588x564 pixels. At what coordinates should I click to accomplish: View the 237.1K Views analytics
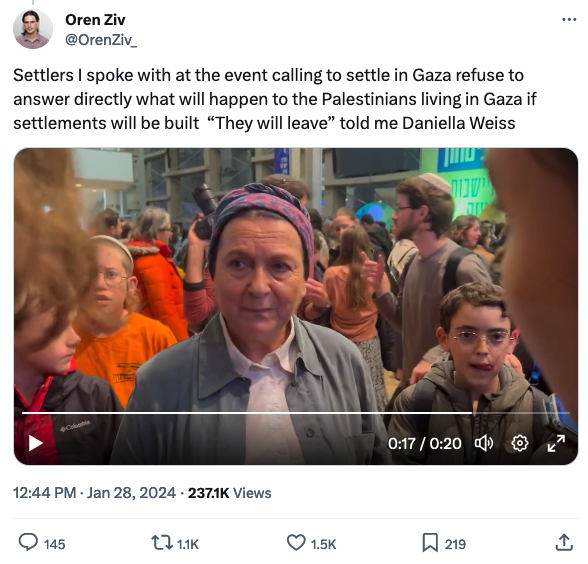pos(230,493)
